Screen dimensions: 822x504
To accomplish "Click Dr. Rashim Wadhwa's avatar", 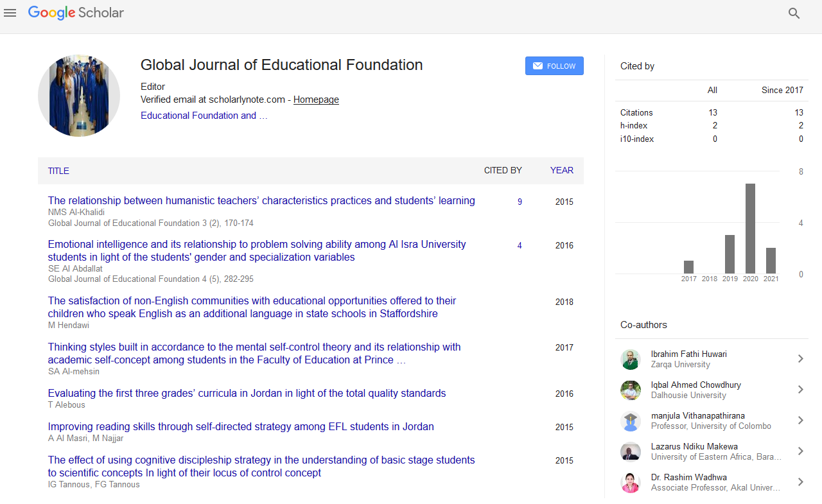I will click(631, 482).
